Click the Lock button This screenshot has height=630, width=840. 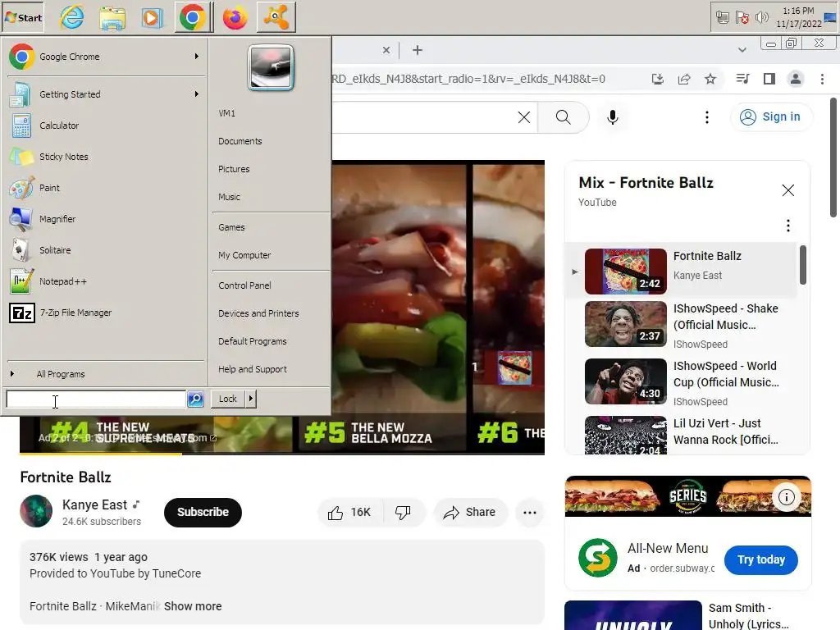(228, 399)
